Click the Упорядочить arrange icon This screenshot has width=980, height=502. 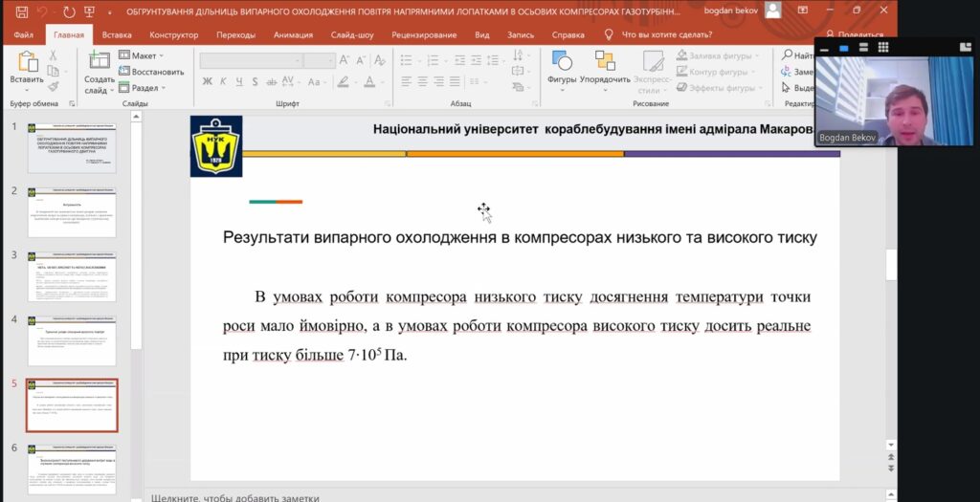coord(605,61)
